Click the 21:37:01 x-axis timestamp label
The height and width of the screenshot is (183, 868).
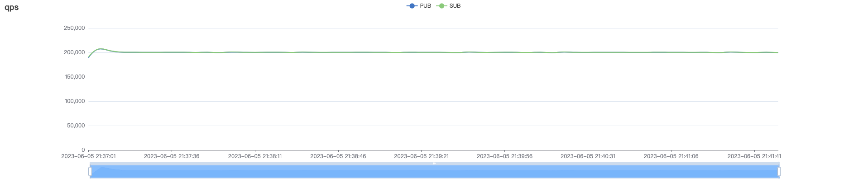pyautogui.click(x=88, y=156)
